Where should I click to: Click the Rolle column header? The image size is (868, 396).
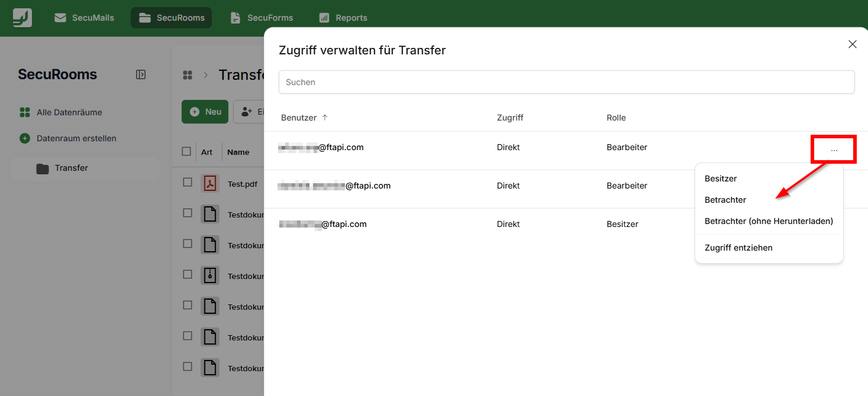click(x=616, y=118)
